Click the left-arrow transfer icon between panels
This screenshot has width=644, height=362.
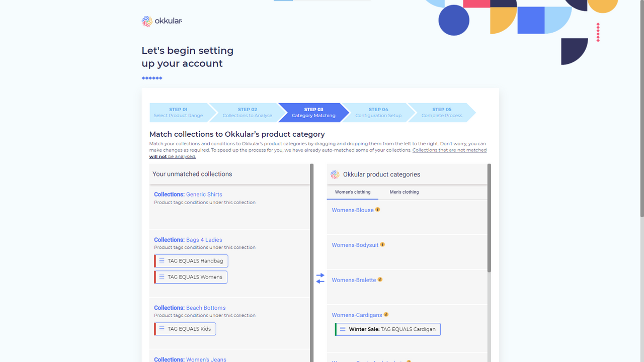(x=320, y=282)
